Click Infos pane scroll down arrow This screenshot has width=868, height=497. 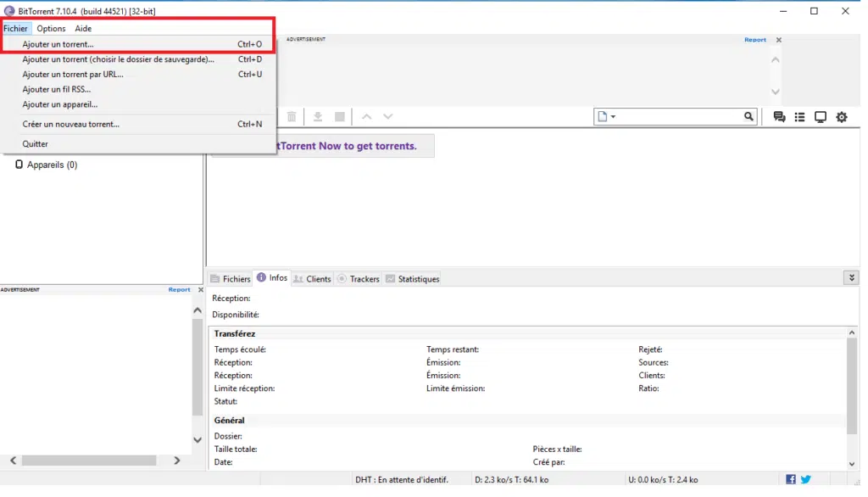pos(852,464)
